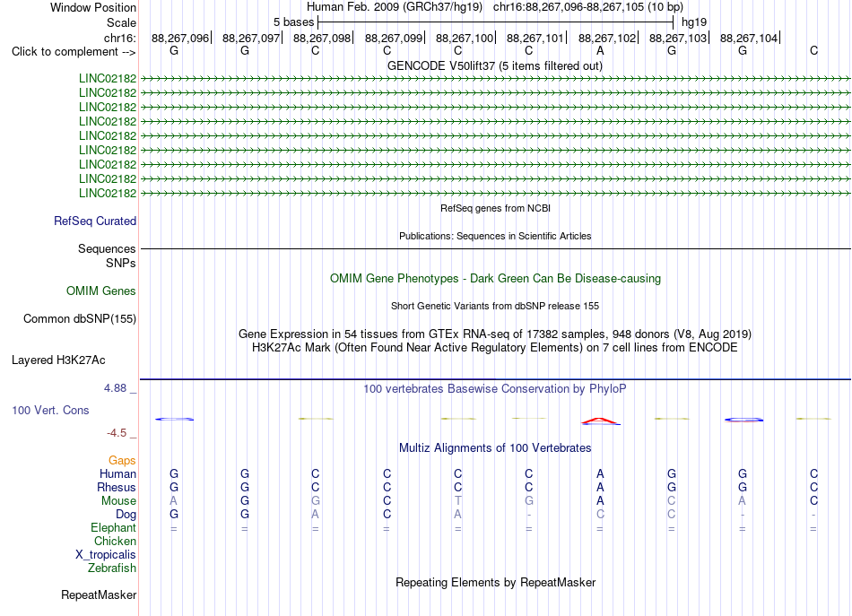Click the orange Gaps label
This screenshot has height=616, width=852.
click(122, 461)
